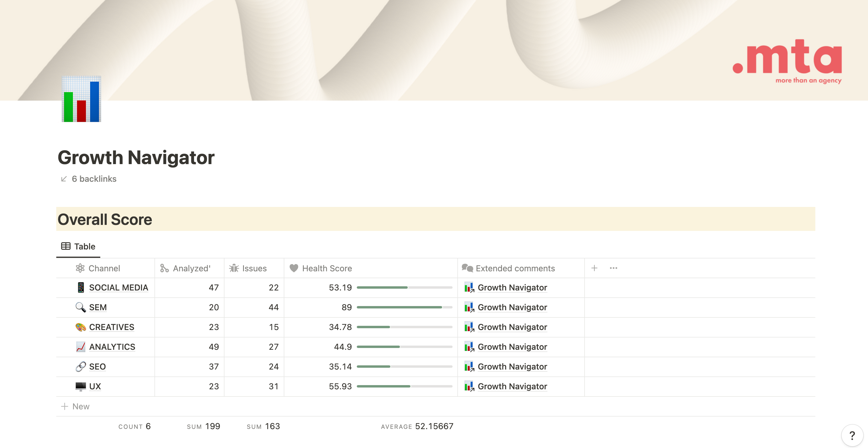Click SEM's health score progress bar
Screen dimensions: 868x448
point(404,307)
